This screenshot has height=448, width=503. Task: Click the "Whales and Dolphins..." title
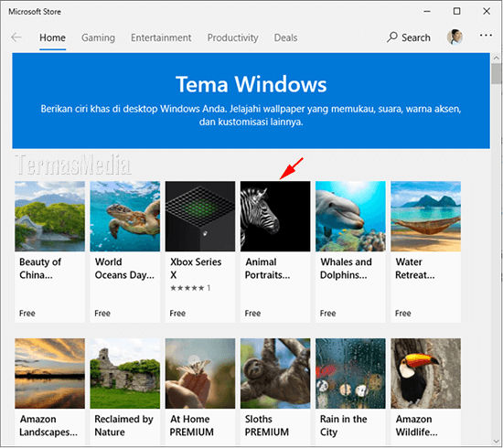(346, 269)
